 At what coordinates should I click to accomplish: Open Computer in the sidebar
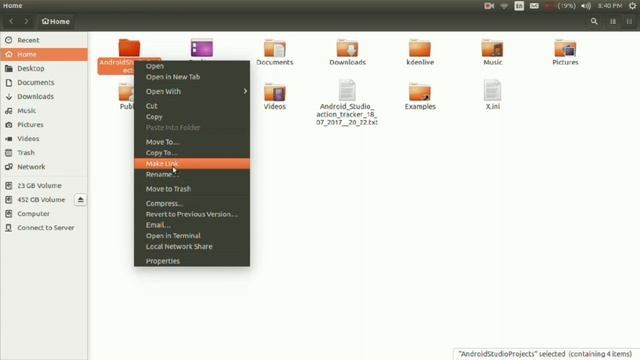(x=44, y=214)
